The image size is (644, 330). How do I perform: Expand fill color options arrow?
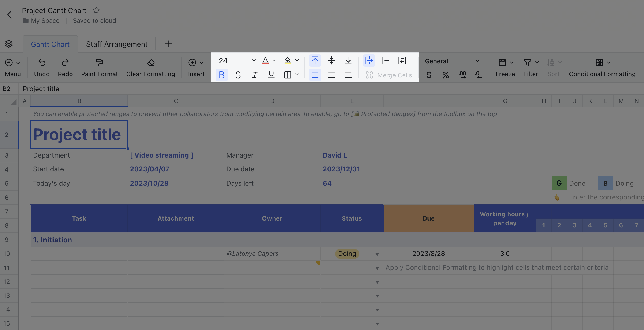(x=297, y=60)
